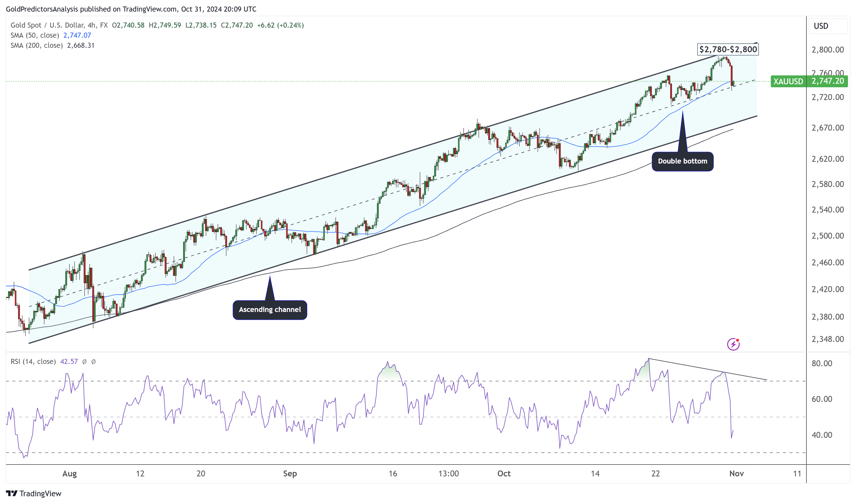
Task: Click the RSI 80.00 scale label
Action: pyautogui.click(x=822, y=363)
